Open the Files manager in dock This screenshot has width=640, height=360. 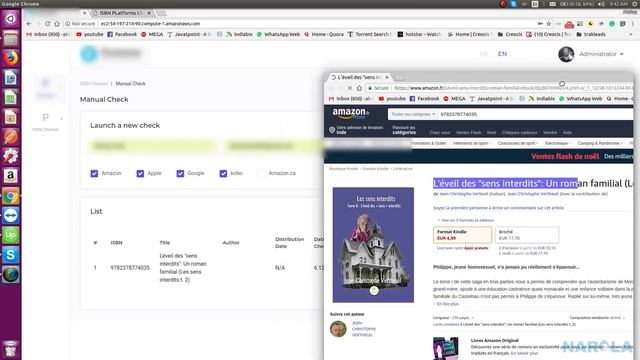pyautogui.click(x=11, y=38)
